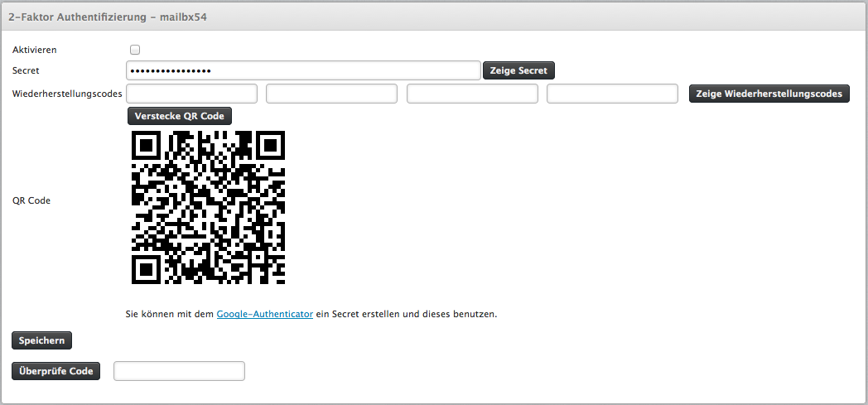Click the Wiederherstellungscodes label
This screenshot has width=868, height=405.
tap(67, 94)
